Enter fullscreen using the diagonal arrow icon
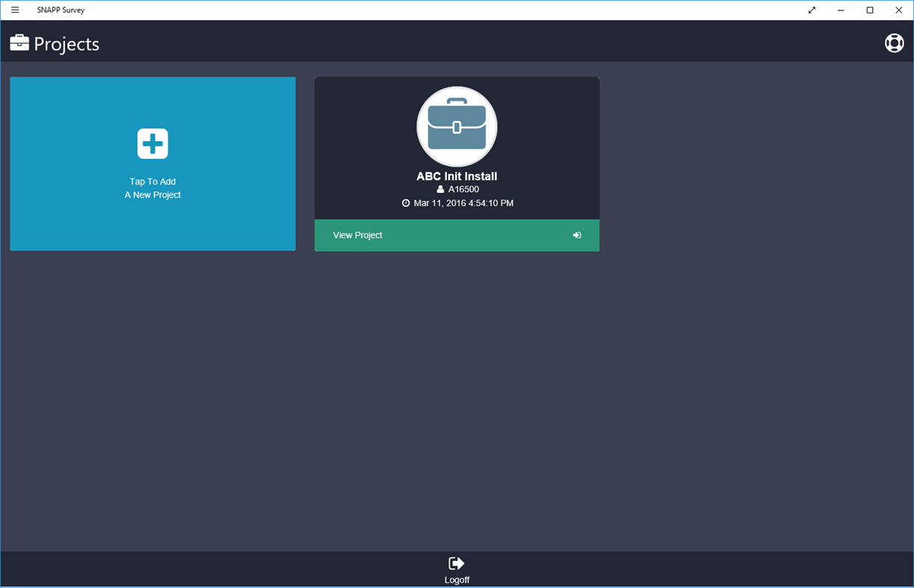 (x=812, y=10)
